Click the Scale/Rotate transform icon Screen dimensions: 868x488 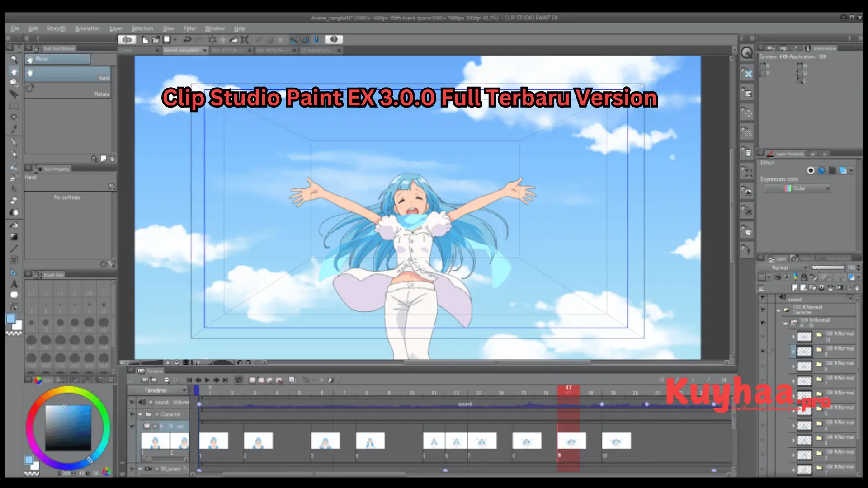click(245, 40)
